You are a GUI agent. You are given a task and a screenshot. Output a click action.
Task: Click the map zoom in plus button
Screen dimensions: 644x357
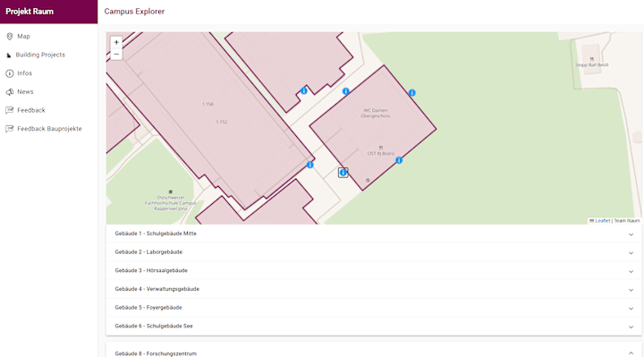pos(116,42)
